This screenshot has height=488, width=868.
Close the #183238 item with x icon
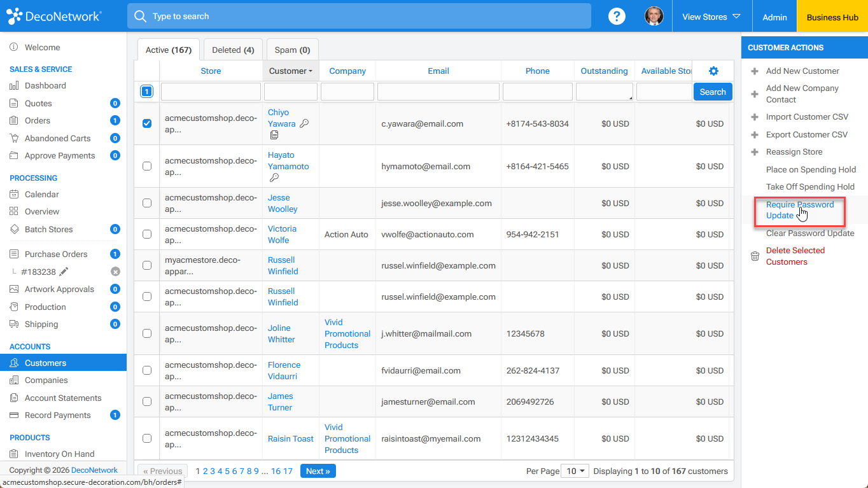click(x=115, y=272)
